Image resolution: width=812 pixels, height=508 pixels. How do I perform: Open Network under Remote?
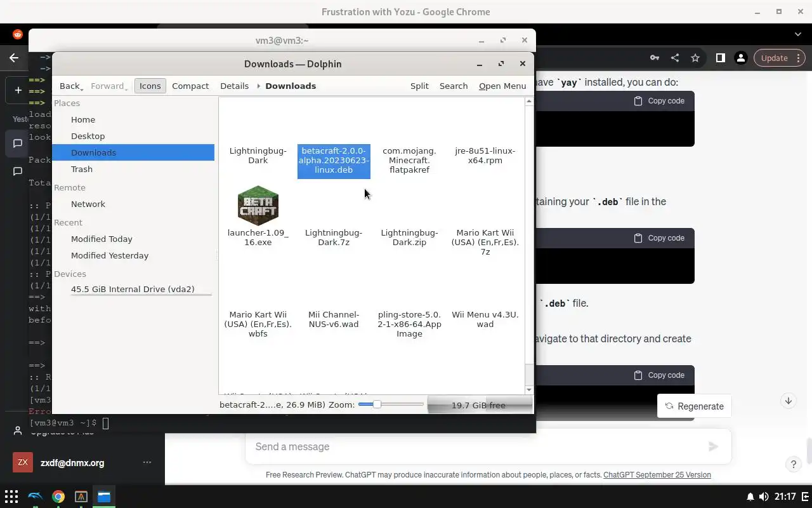[x=133, y=204]
